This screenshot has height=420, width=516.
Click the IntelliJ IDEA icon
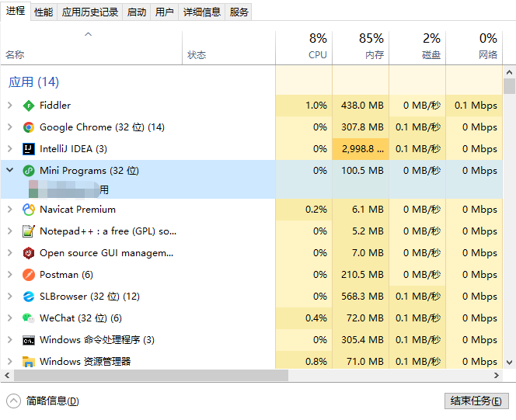tap(29, 149)
